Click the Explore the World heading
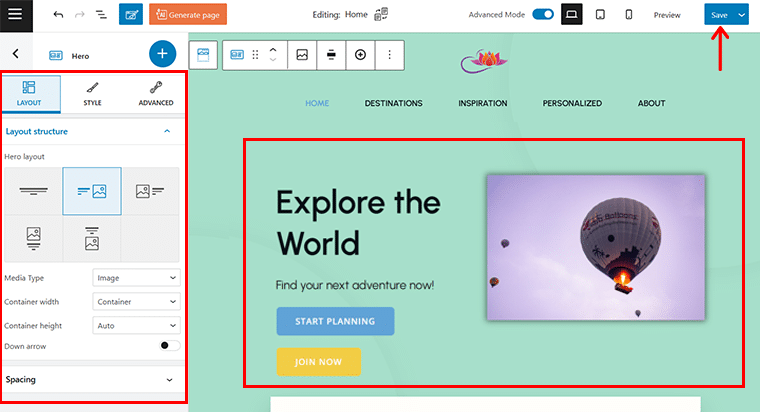The height and width of the screenshot is (412, 760). pos(358,222)
